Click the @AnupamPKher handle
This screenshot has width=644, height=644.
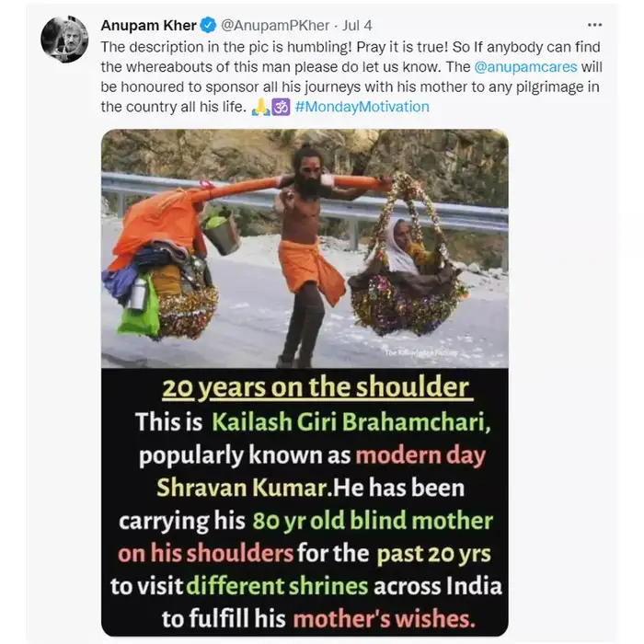(275, 26)
